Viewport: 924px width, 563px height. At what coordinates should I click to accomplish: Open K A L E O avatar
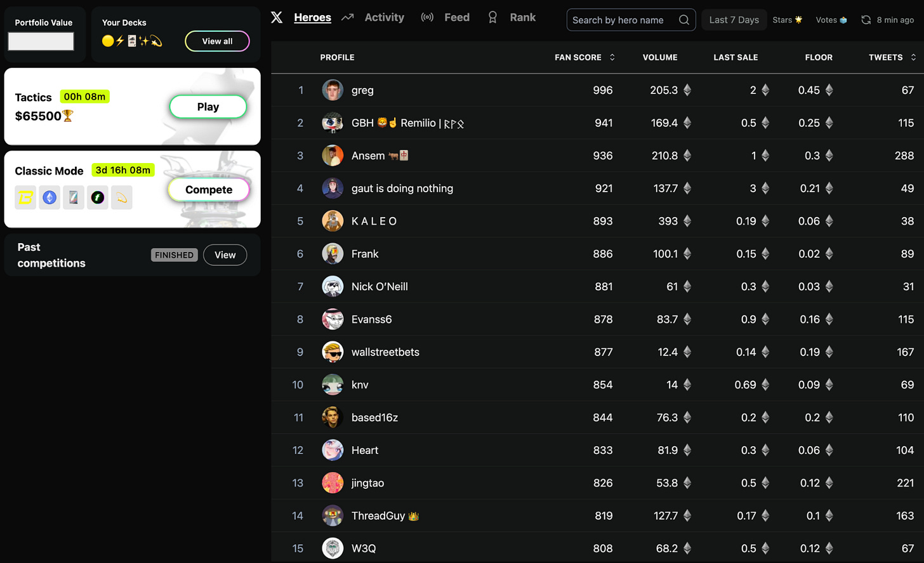(x=333, y=221)
